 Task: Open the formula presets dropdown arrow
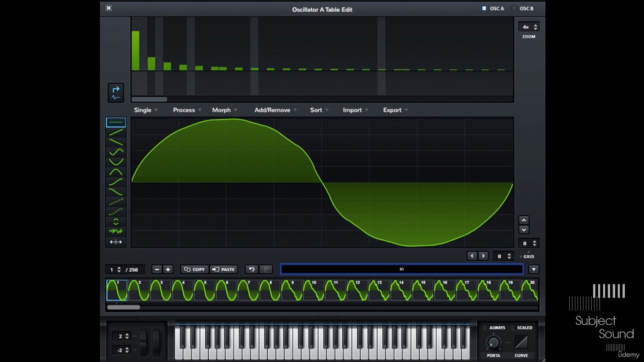pyautogui.click(x=534, y=269)
